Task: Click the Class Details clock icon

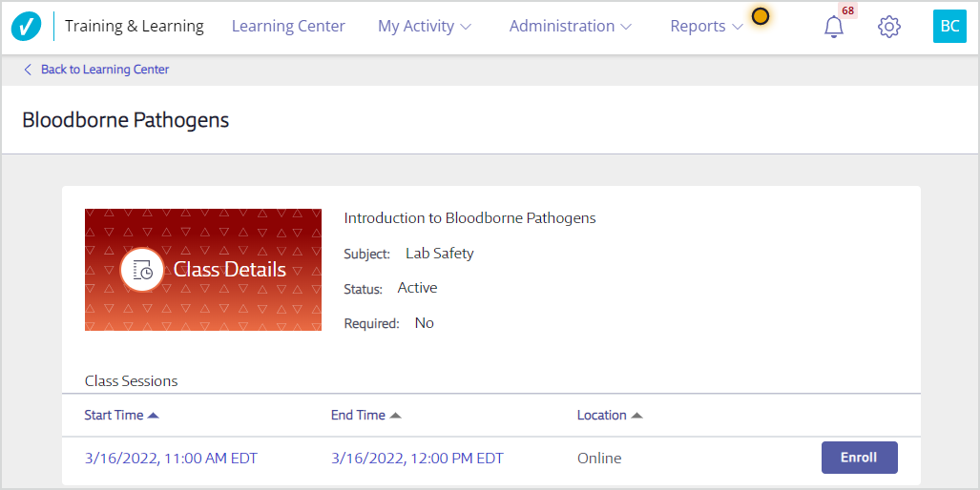Action: click(x=142, y=270)
